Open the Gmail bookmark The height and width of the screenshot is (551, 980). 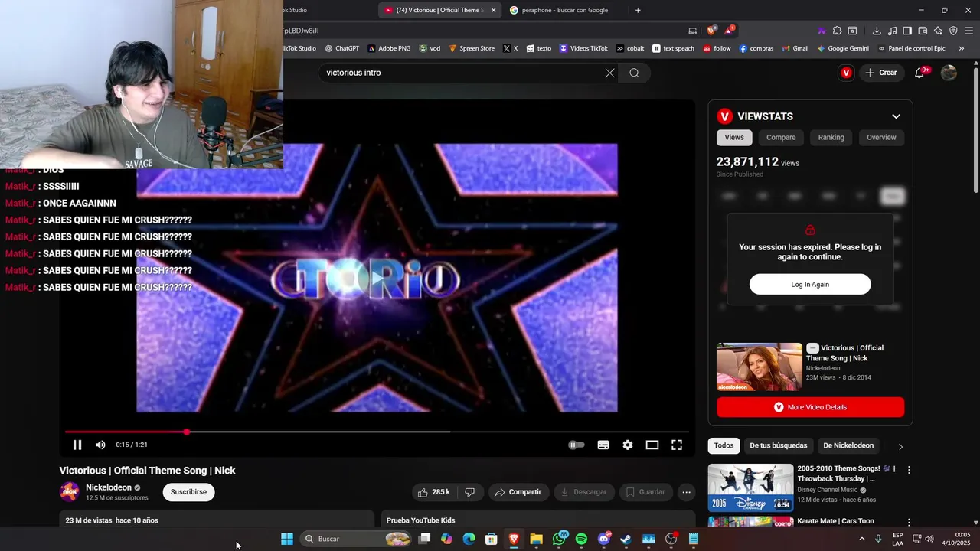(x=795, y=48)
